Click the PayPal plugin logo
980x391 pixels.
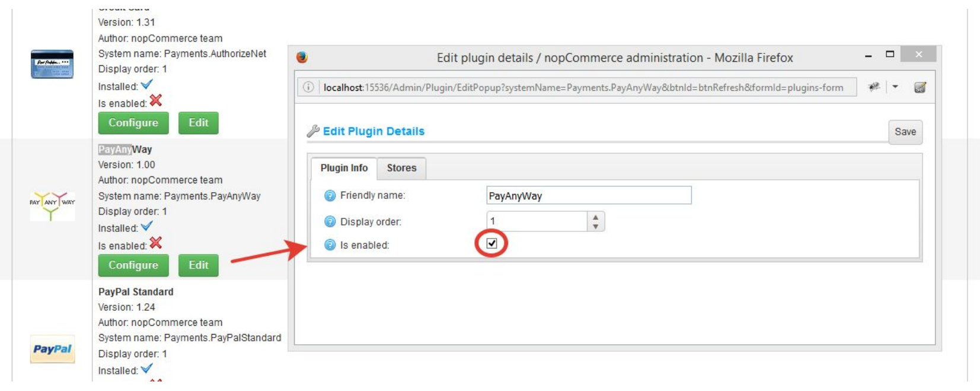point(52,349)
